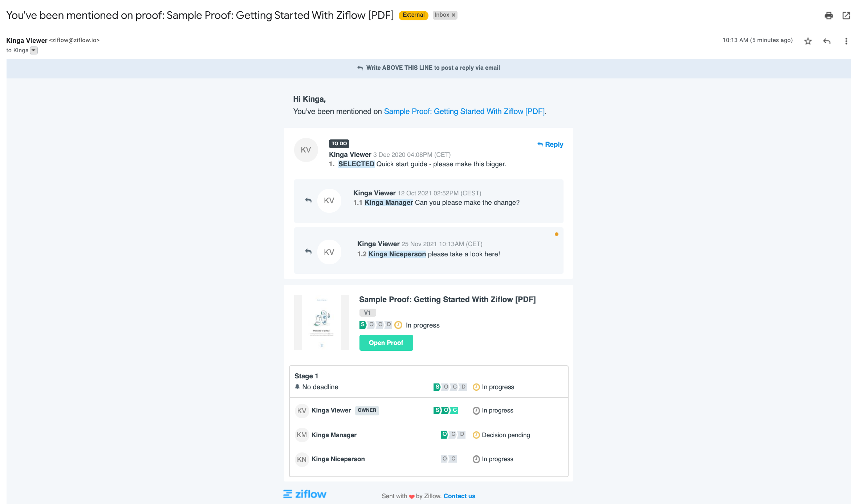Click the orange unread dot on comment 1.2
Screen dimensions: 854x504
pyautogui.click(x=556, y=234)
